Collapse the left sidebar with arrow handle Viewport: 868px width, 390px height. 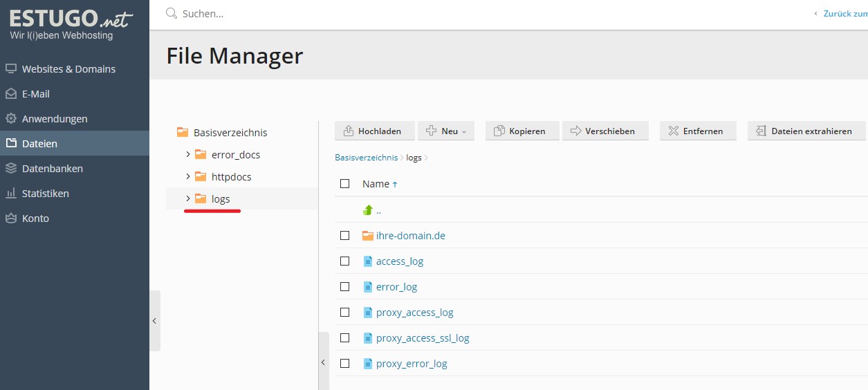point(154,321)
